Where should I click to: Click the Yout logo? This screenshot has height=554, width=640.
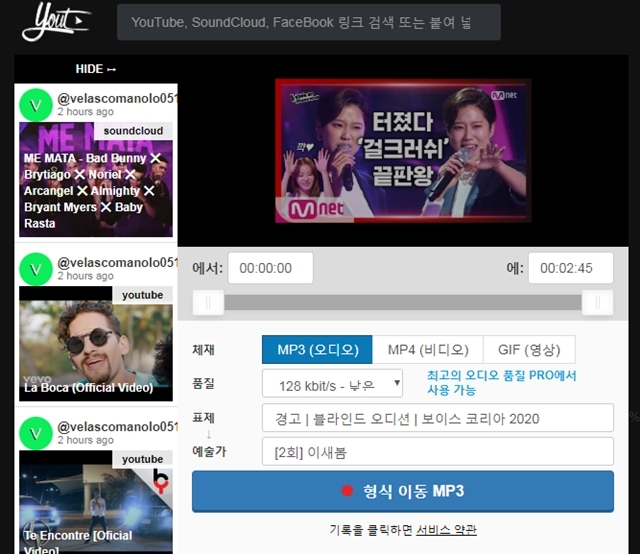click(56, 21)
